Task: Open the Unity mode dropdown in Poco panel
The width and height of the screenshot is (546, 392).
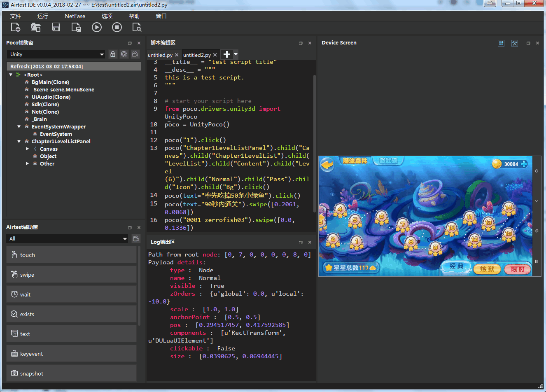Action: tap(56, 54)
